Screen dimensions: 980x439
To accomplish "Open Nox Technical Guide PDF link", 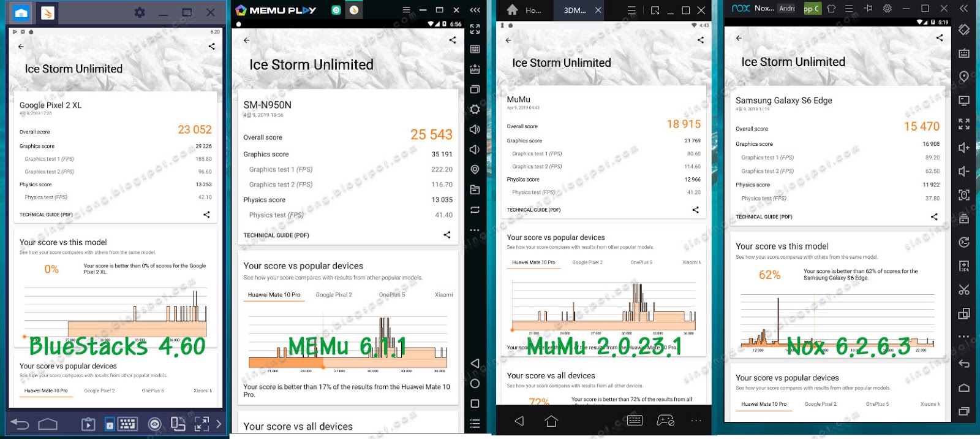I will click(x=764, y=217).
